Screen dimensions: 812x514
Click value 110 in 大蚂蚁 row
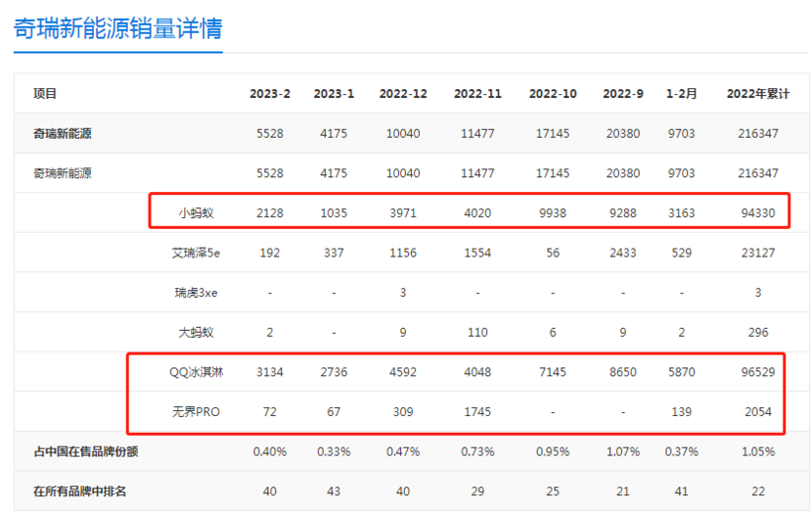pyautogui.click(x=477, y=333)
